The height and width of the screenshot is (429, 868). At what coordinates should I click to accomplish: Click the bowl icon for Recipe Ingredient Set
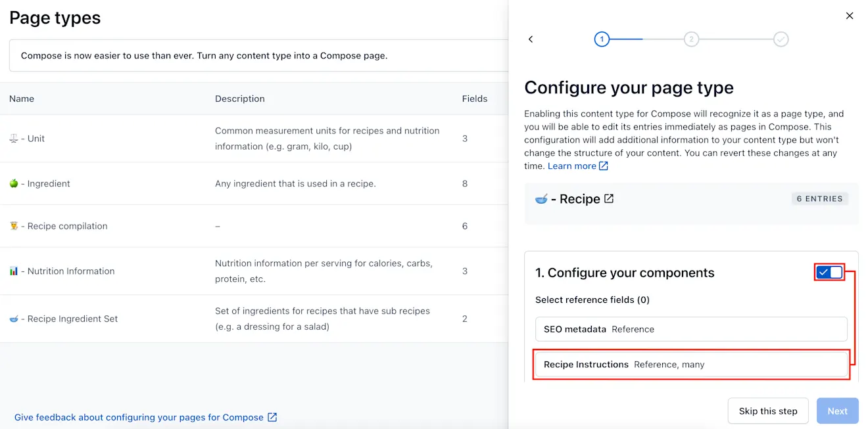[14, 319]
